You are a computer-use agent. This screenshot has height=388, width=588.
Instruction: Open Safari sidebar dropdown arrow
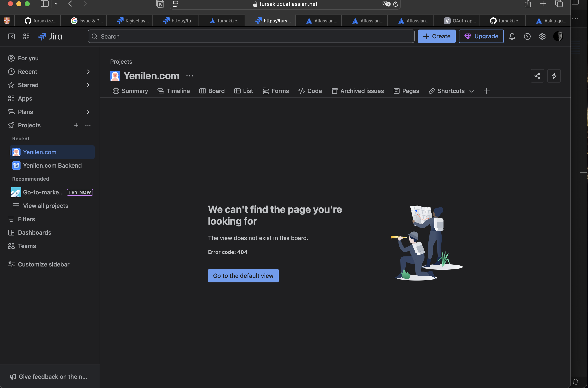(56, 4)
